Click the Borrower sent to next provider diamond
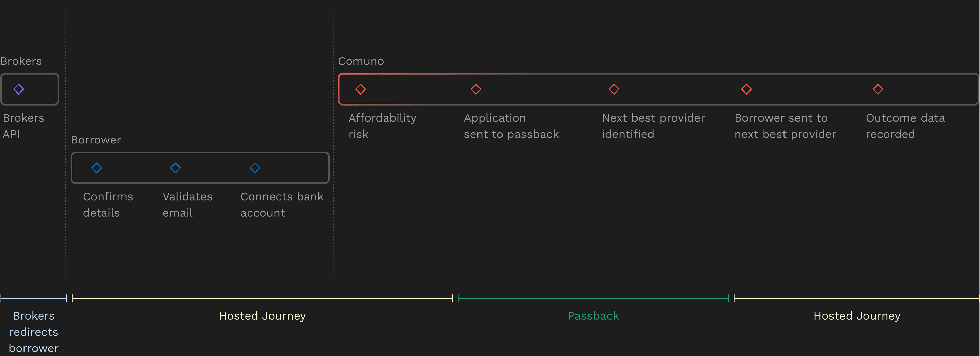Screen dimensions: 980x356 (746, 89)
